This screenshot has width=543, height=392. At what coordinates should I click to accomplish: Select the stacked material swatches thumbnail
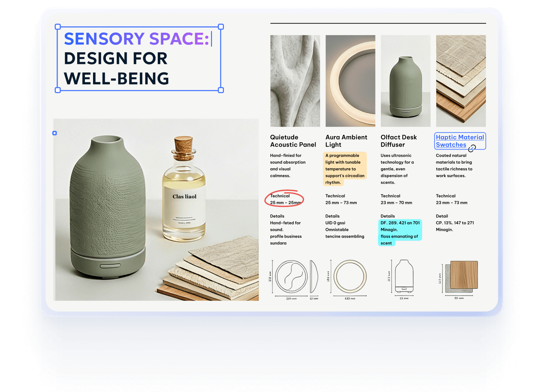click(x=461, y=81)
